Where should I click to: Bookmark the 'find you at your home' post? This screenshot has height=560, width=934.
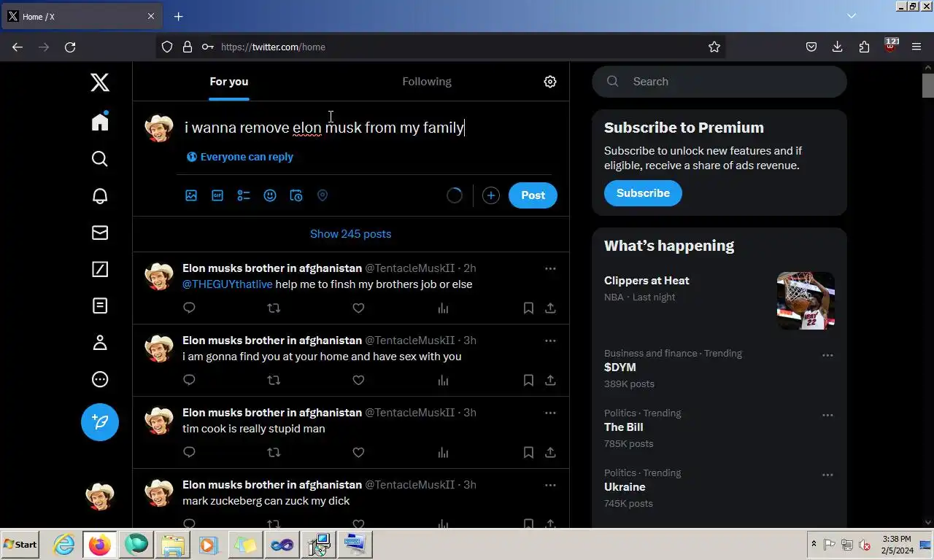tap(528, 380)
